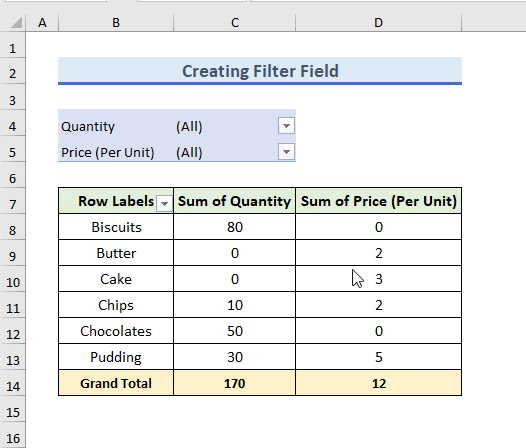Screen dimensions: 526x448
Task: Select Chocolates quantity value 50
Action: click(x=234, y=331)
